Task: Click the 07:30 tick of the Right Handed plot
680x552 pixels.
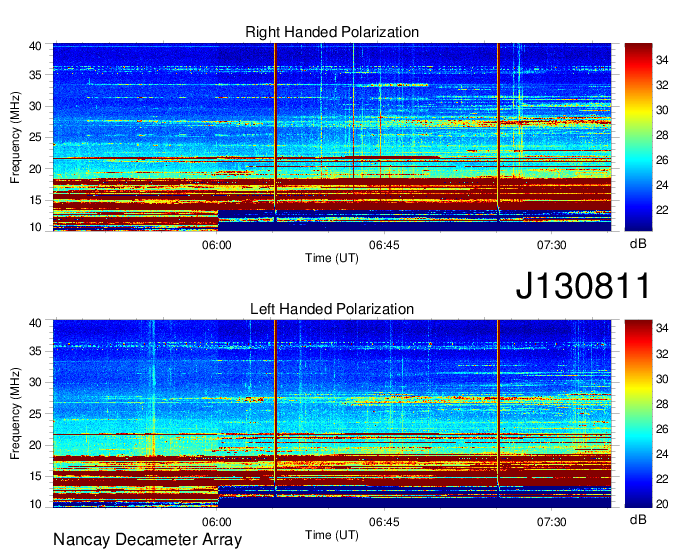Action: (x=552, y=245)
